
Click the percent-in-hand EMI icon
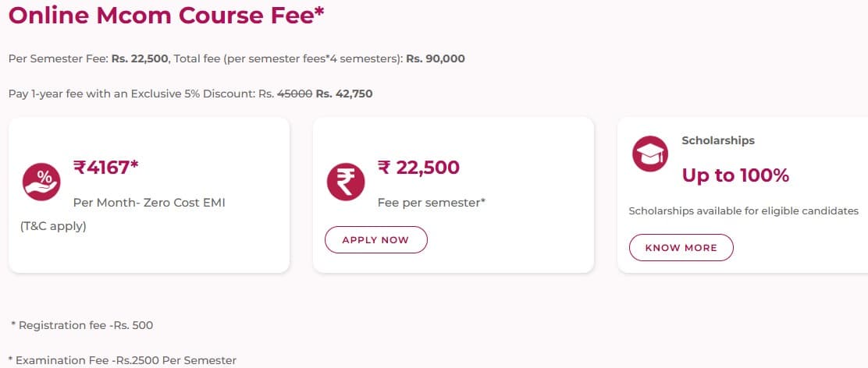pyautogui.click(x=41, y=180)
